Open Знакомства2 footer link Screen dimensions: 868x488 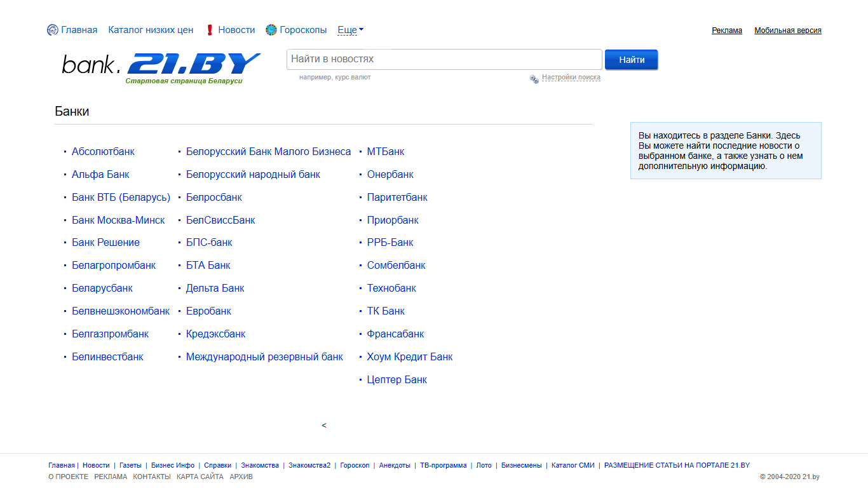[309, 466]
